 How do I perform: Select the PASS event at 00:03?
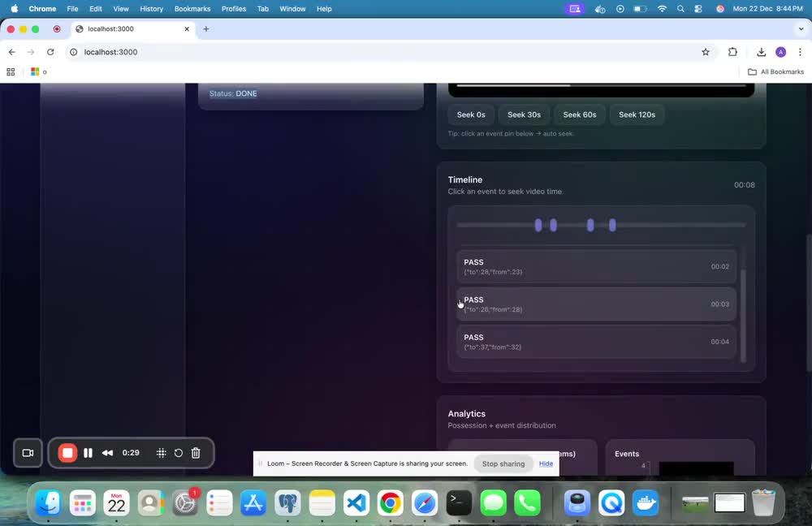point(596,304)
